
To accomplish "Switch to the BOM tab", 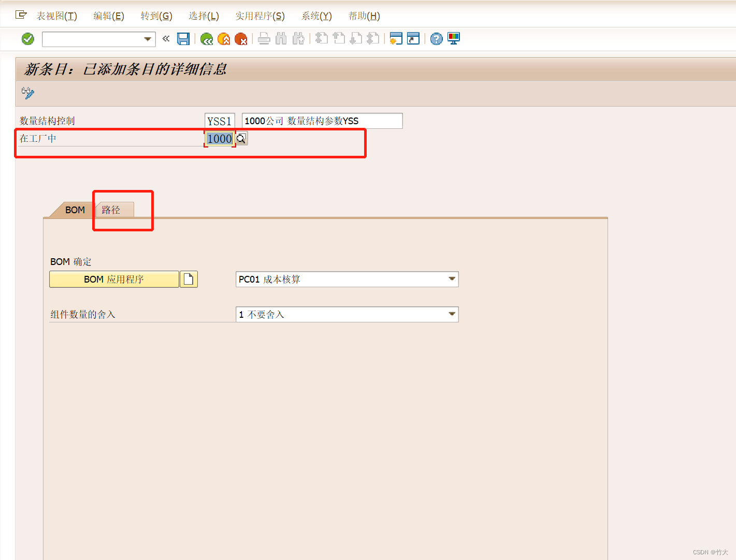I will (75, 210).
